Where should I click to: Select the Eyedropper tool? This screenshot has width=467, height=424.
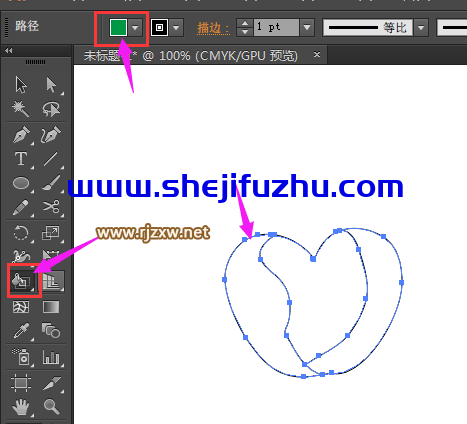tap(21, 331)
